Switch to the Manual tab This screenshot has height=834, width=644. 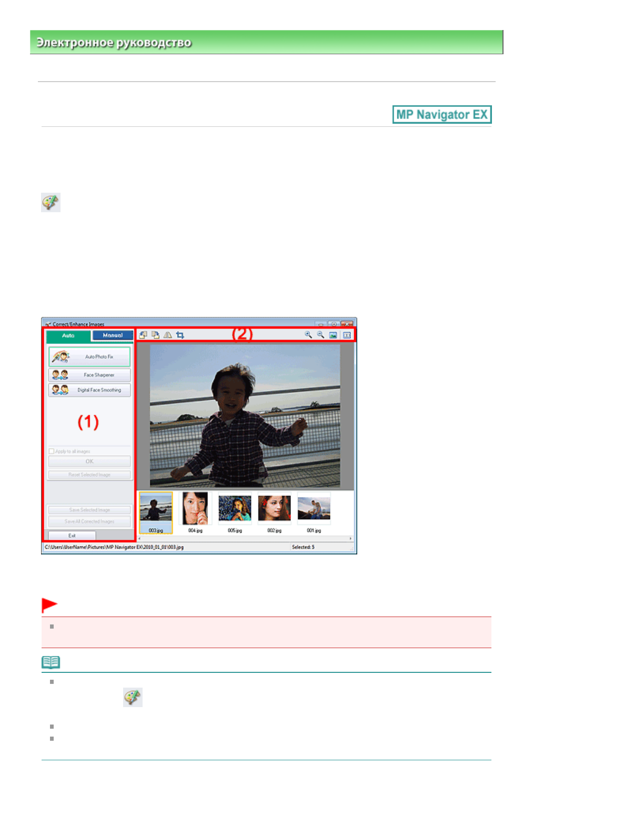click(113, 335)
